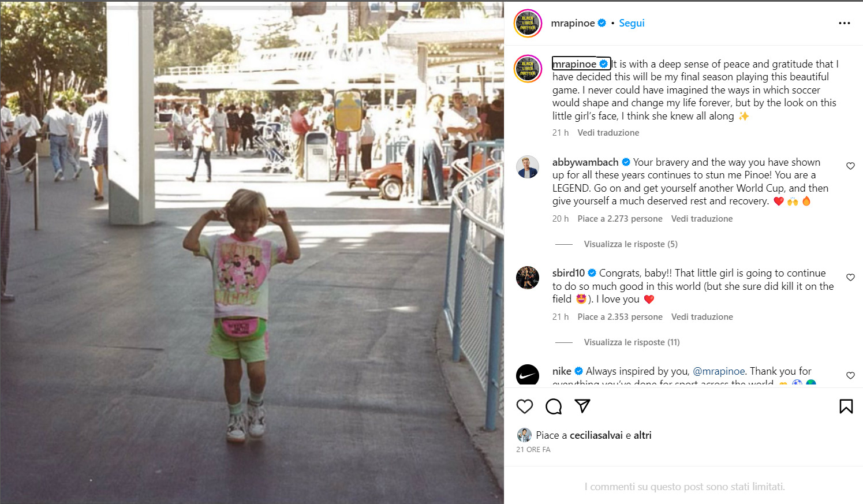
Task: Open abbywambach's profile avatar
Action: [528, 167]
